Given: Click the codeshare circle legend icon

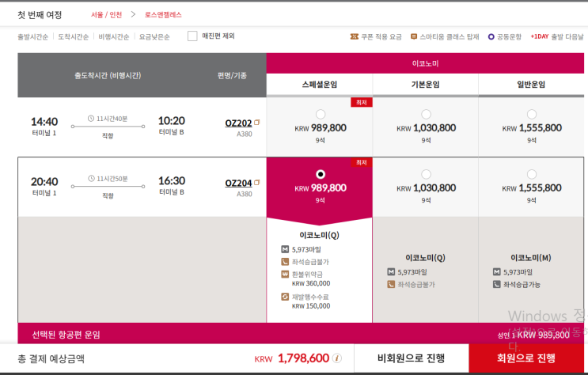Looking at the screenshot, I should coord(491,36).
